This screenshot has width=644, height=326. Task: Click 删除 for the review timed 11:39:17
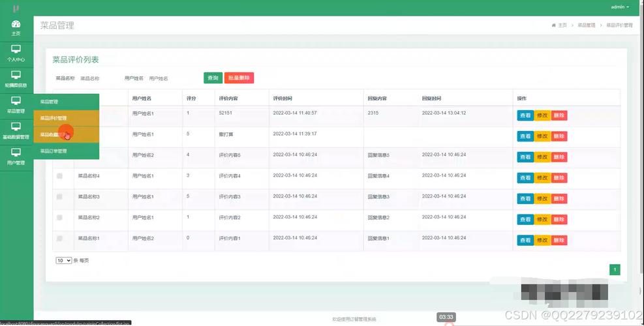(559, 136)
